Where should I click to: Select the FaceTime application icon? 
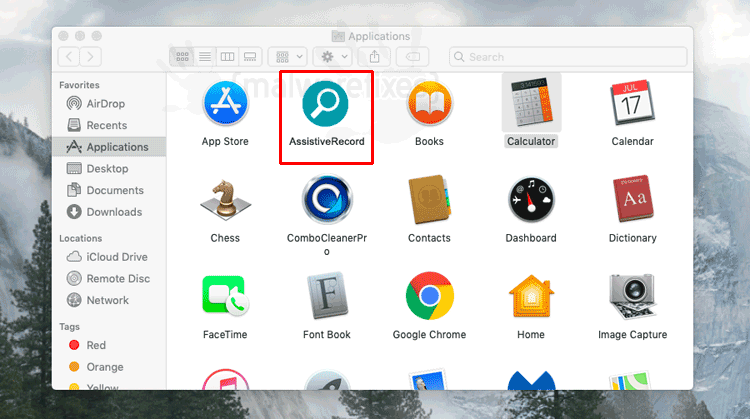[x=225, y=296]
